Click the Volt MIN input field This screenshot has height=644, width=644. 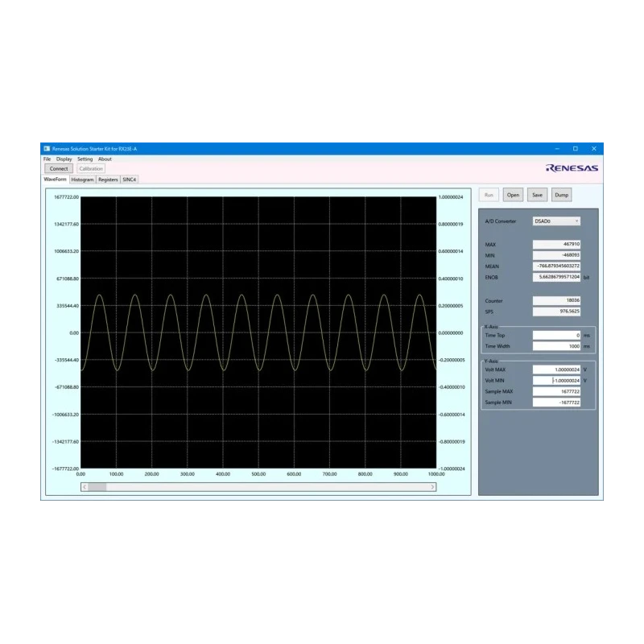[x=556, y=380]
